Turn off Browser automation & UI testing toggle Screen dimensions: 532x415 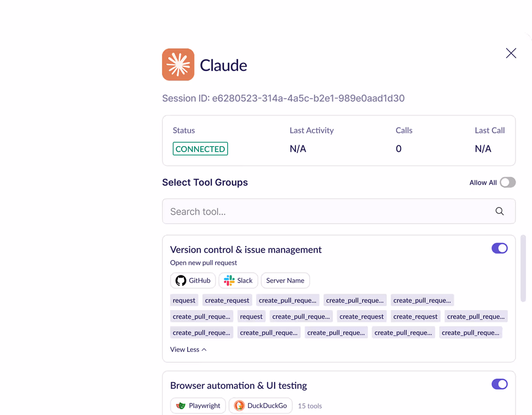[x=500, y=384]
